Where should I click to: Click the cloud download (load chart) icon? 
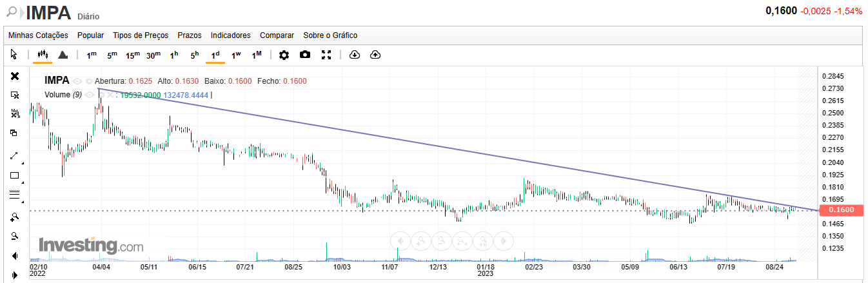click(354, 55)
